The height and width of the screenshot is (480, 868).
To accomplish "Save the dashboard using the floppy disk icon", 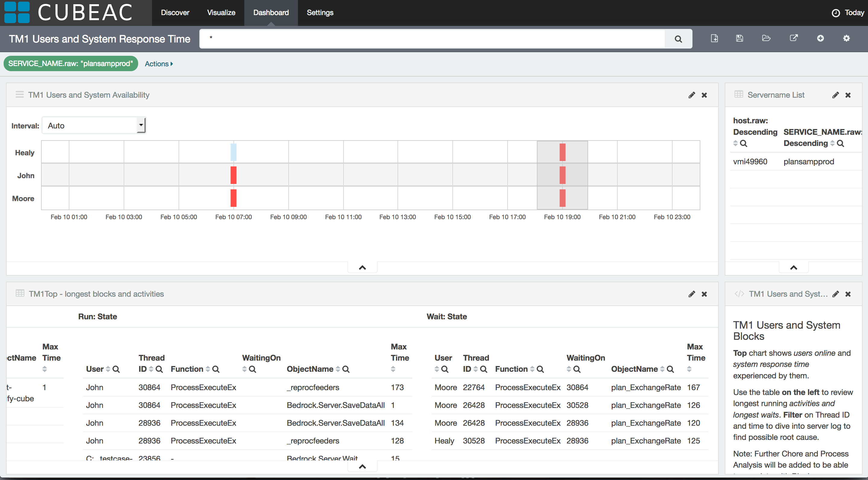I will click(x=740, y=38).
